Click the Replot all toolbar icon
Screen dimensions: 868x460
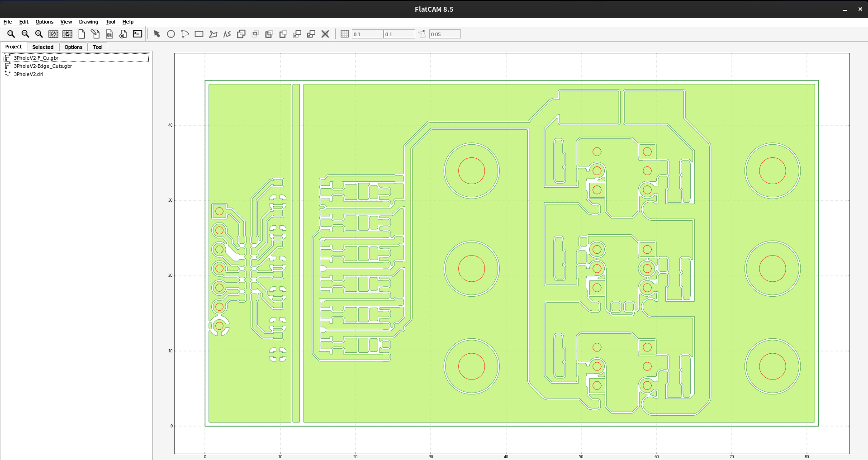[67, 34]
